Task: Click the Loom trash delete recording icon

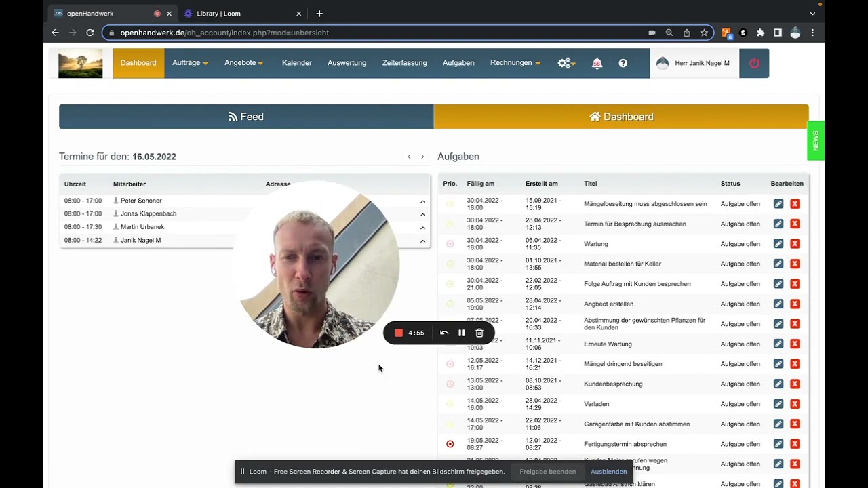Action: pyautogui.click(x=479, y=333)
